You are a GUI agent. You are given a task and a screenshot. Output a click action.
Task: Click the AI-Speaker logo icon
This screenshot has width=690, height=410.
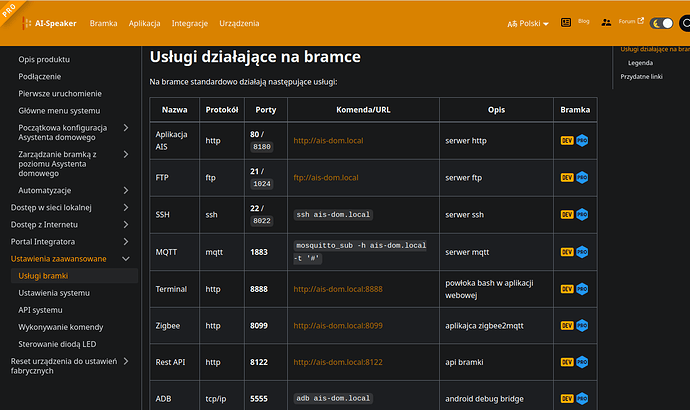pyautogui.click(x=24, y=22)
